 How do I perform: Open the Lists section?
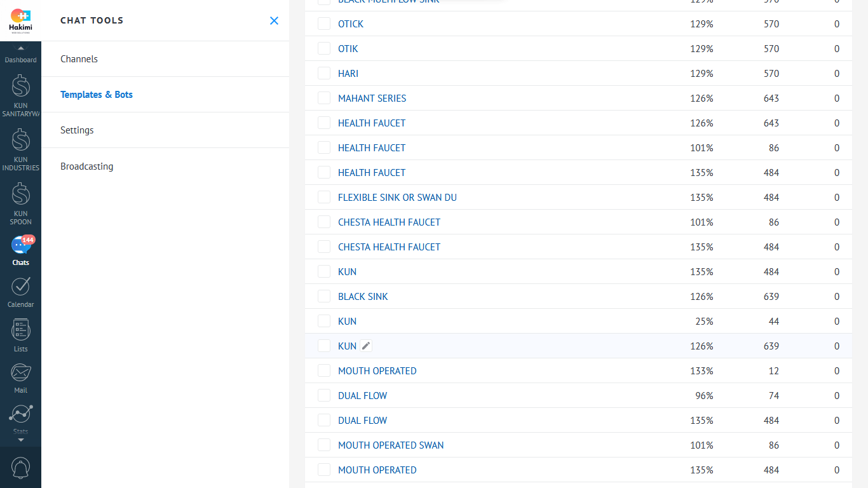20,336
